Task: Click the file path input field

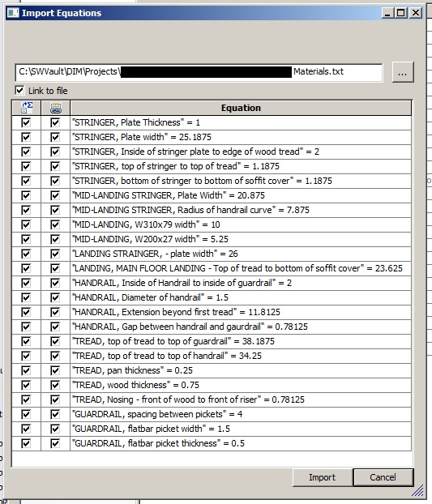Action: pos(199,72)
